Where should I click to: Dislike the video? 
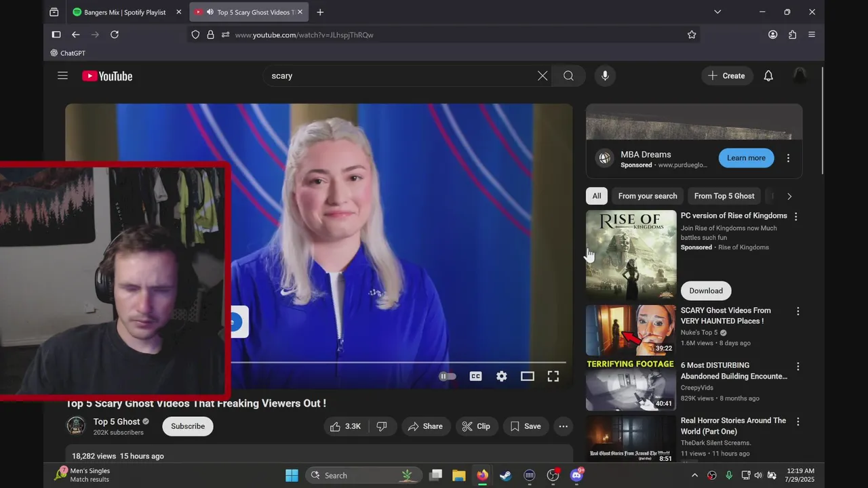click(382, 426)
